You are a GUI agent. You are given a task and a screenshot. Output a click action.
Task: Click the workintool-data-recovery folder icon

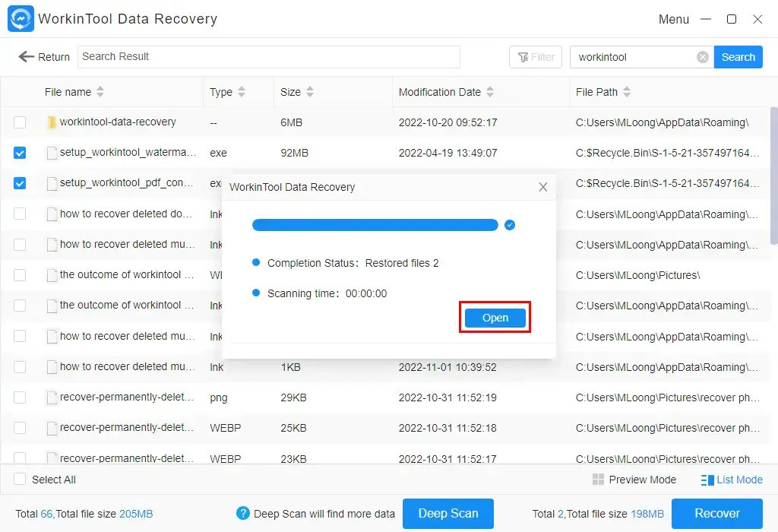pyautogui.click(x=52, y=122)
